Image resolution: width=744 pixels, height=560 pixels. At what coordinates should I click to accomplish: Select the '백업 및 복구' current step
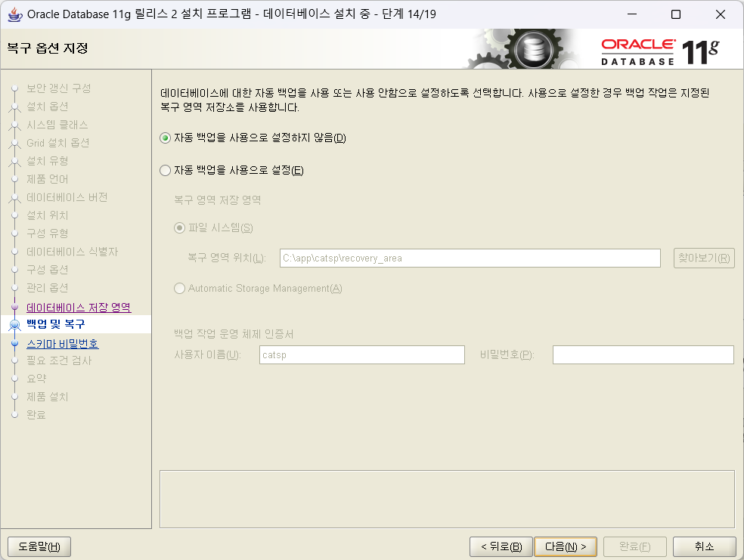55,324
